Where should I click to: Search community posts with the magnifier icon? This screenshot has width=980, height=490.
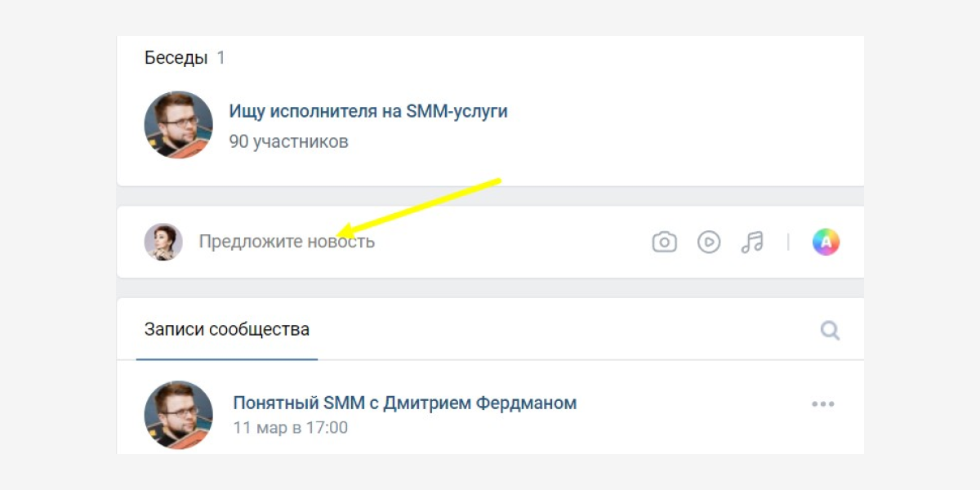point(830,331)
